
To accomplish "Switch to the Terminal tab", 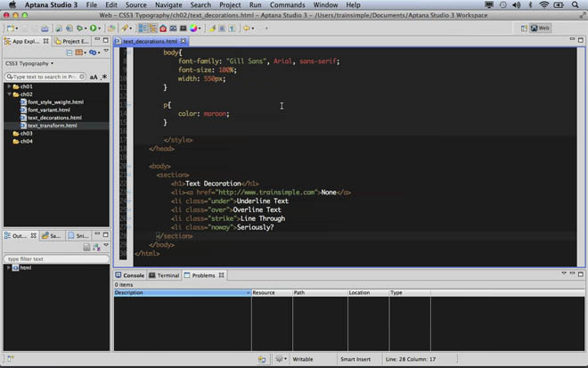I will click(164, 275).
